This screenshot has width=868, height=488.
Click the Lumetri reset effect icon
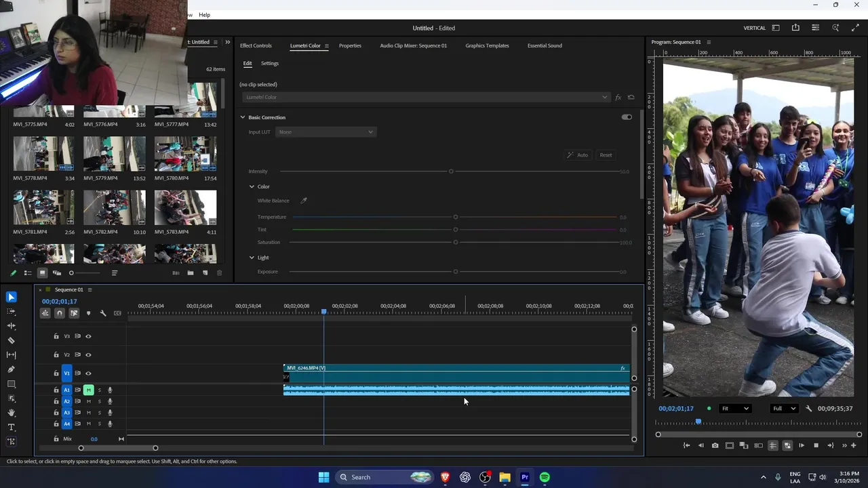631,97
